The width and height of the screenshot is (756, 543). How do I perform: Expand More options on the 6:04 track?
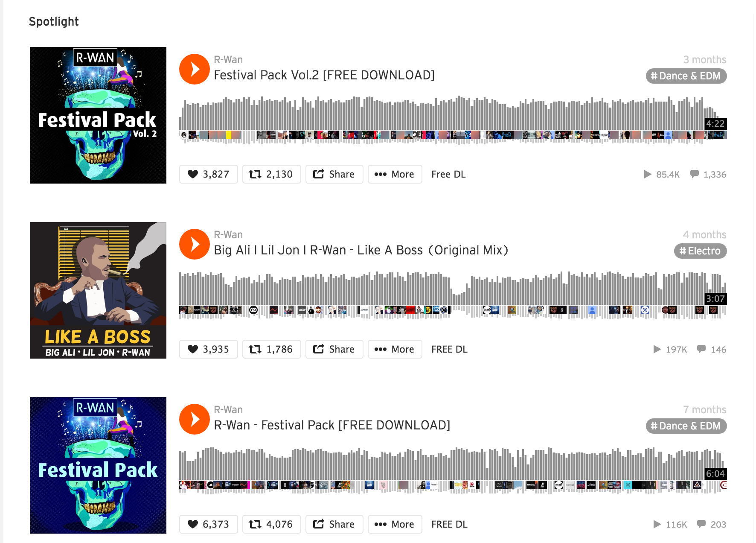(395, 524)
